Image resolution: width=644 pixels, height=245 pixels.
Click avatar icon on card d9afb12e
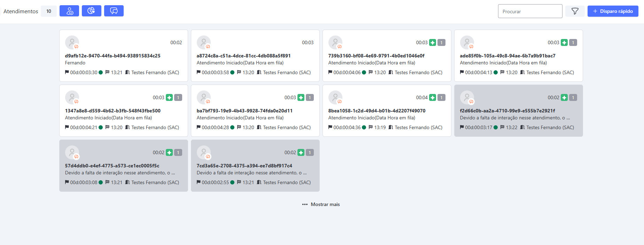72,42
